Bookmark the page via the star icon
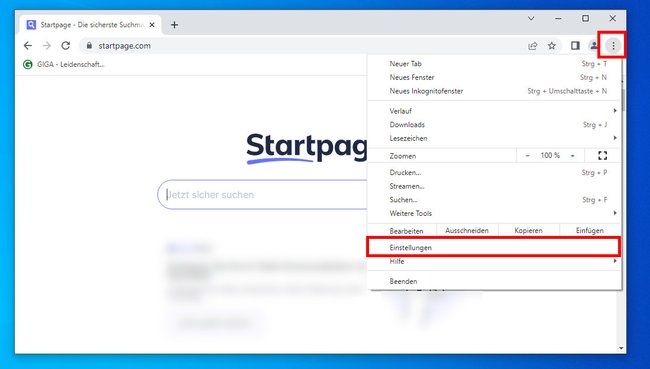This screenshot has height=369, width=650. coord(552,46)
